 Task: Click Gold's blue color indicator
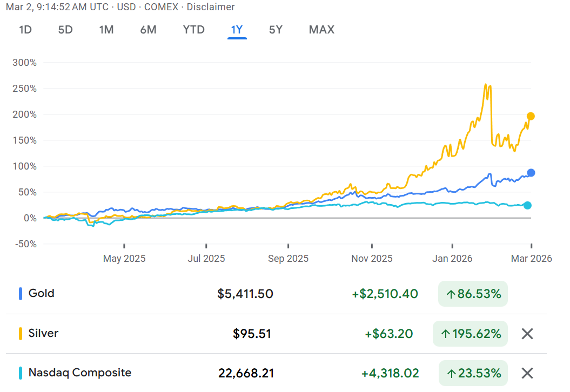(x=21, y=294)
